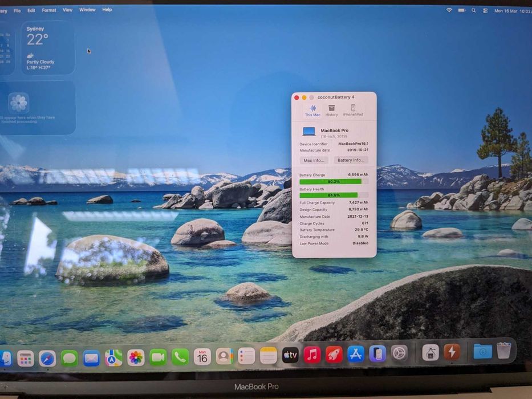Open Photos app from the dock
The height and width of the screenshot is (399, 532).
point(136,357)
